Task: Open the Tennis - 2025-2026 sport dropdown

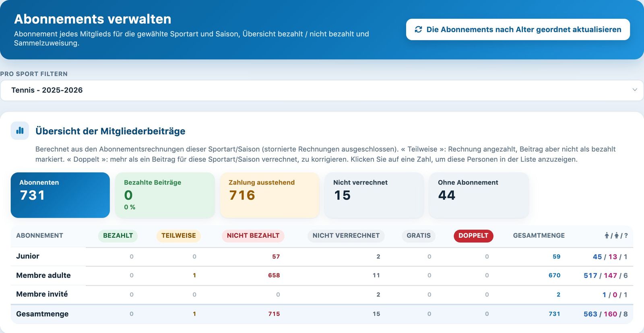Action: point(322,90)
